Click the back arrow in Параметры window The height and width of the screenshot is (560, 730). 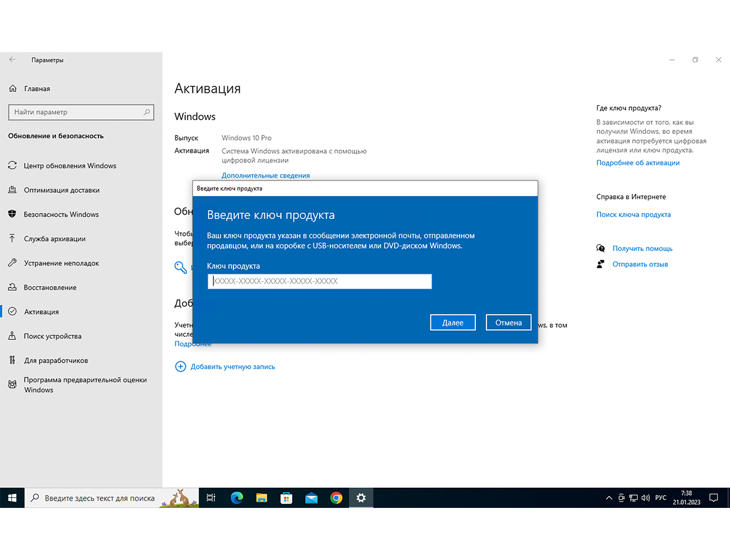pos(12,59)
